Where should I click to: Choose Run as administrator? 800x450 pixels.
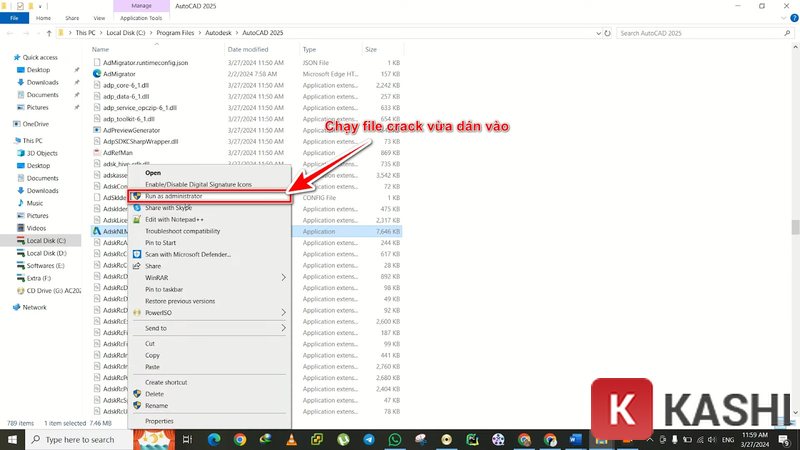coord(210,196)
